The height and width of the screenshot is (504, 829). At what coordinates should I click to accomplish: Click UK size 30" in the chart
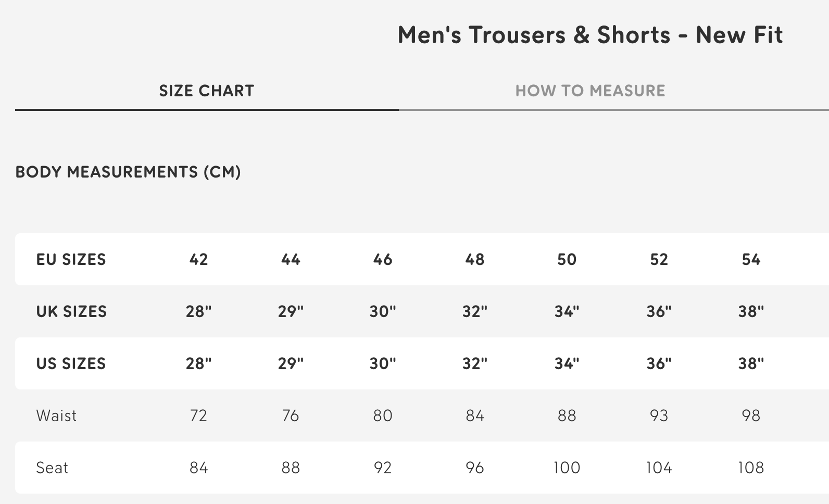point(383,311)
